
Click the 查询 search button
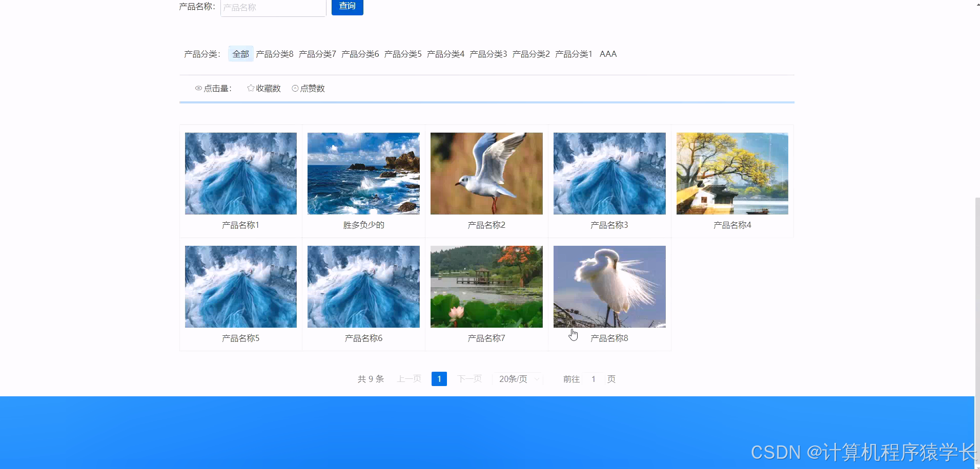coord(347,7)
